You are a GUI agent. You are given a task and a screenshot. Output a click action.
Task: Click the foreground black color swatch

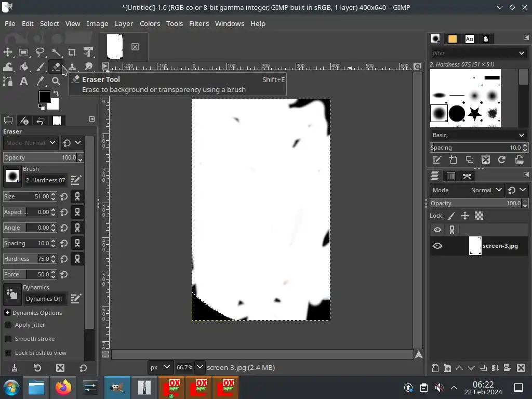coord(44,97)
